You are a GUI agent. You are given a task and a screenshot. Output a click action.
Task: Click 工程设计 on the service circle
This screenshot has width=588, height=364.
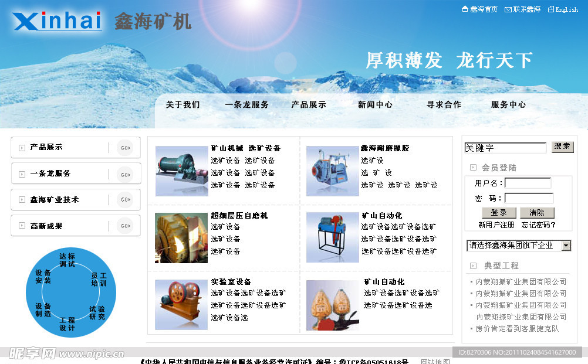67,324
